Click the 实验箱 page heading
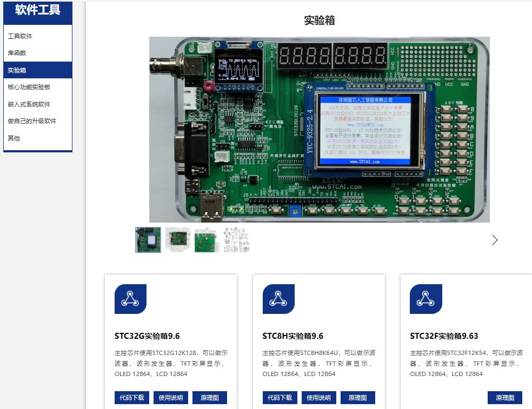Image resolution: width=532 pixels, height=409 pixels. (x=320, y=21)
